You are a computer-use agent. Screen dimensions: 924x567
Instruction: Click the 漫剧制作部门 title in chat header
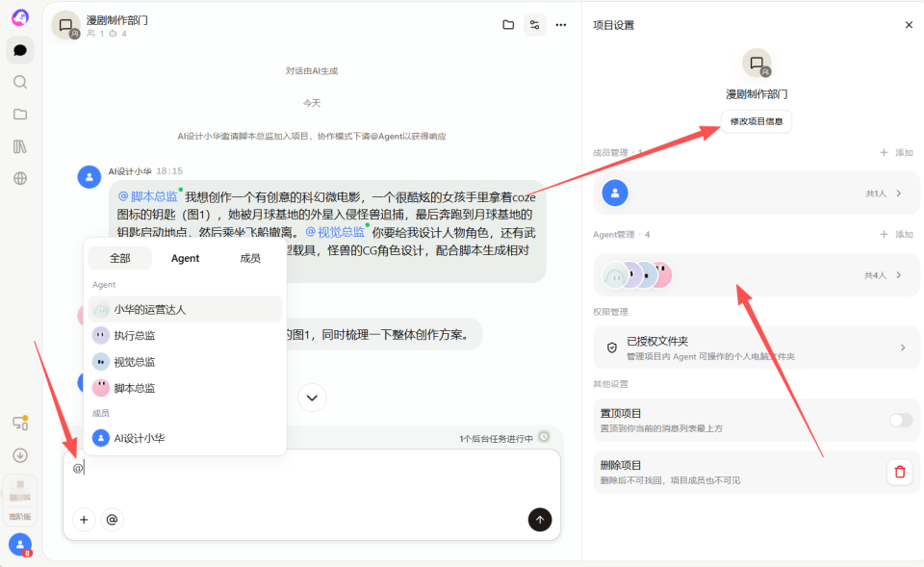tap(117, 20)
